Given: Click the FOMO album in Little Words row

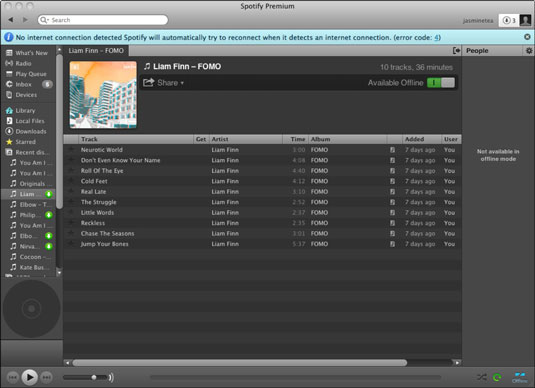Looking at the screenshot, I should point(319,213).
